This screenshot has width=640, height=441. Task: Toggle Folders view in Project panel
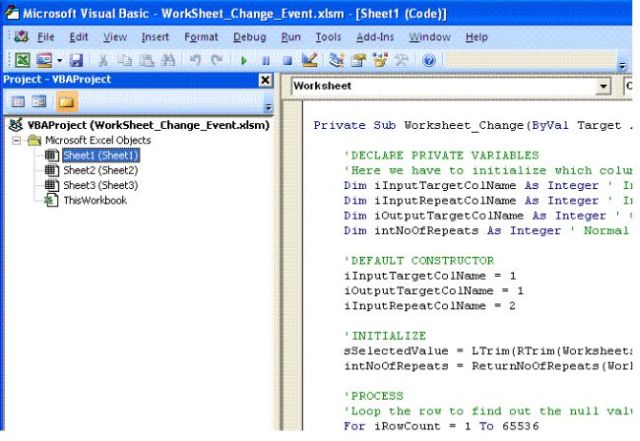[x=67, y=101]
